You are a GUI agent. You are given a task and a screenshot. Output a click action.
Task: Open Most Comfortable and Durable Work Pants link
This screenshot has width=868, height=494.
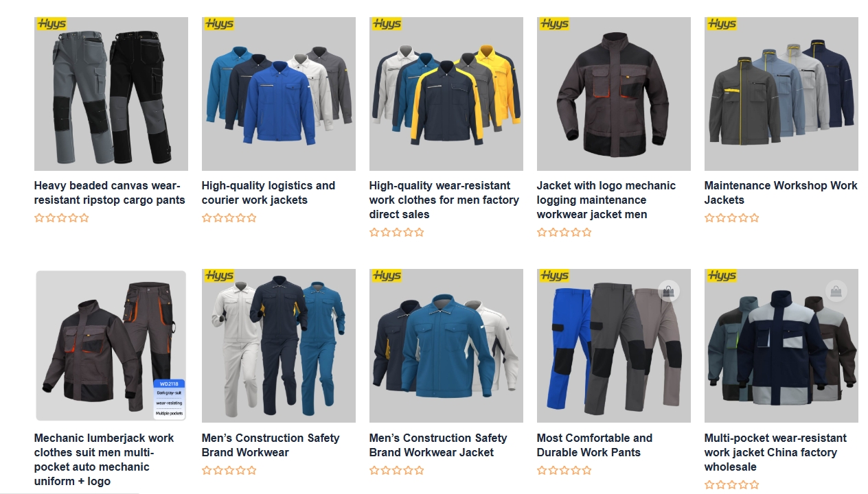[595, 445]
